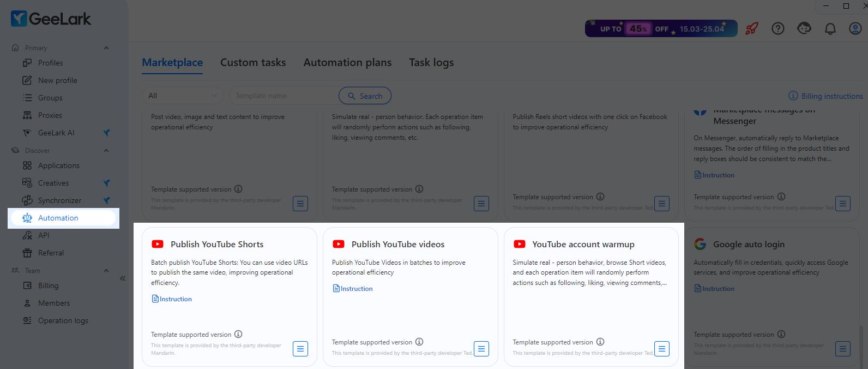Screen dimensions: 868x369
Task: Click the 45% OFF promo banner
Action: [x=661, y=28]
